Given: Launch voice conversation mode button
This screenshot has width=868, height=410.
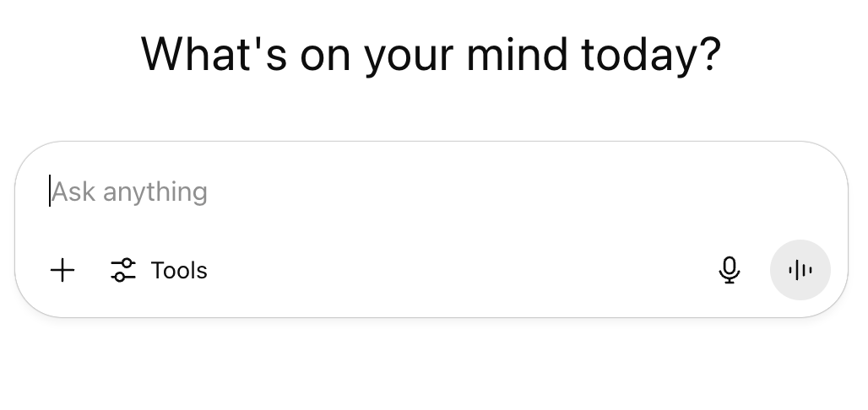Looking at the screenshot, I should (800, 271).
